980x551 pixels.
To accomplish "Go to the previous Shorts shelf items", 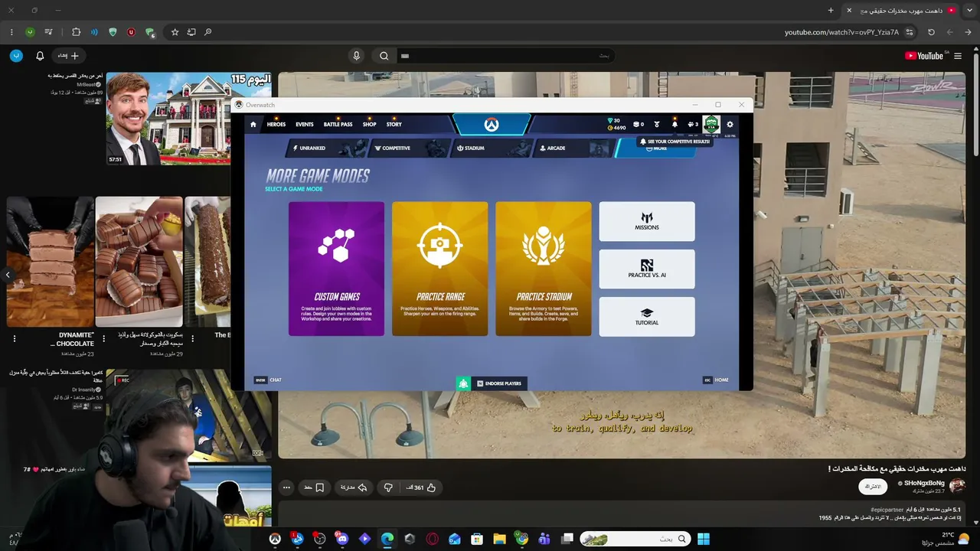I will pos(8,275).
